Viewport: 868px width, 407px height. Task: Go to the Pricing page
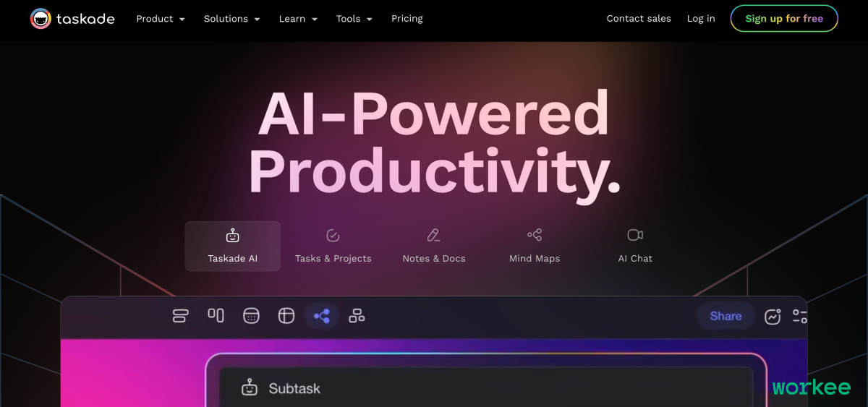click(x=407, y=19)
